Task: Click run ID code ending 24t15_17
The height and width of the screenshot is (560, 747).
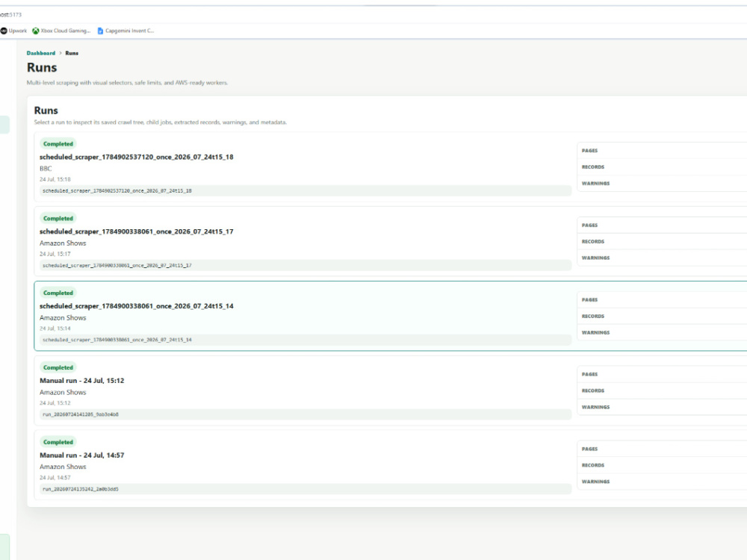Action: click(x=306, y=265)
